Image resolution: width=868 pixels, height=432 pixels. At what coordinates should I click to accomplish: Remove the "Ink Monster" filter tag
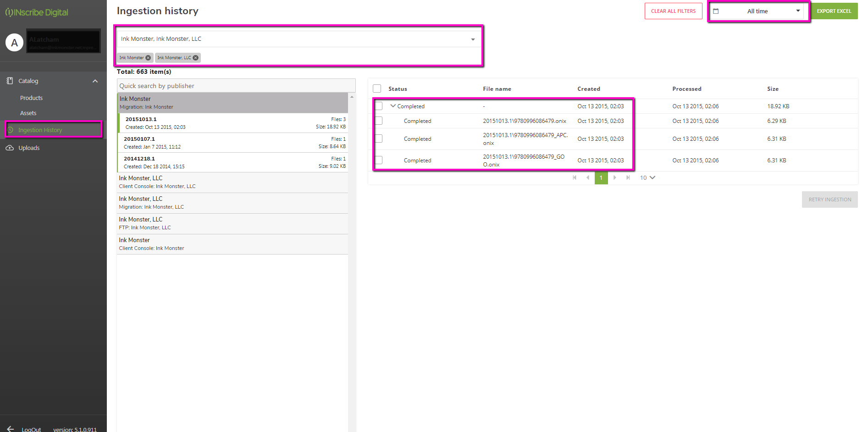148,57
